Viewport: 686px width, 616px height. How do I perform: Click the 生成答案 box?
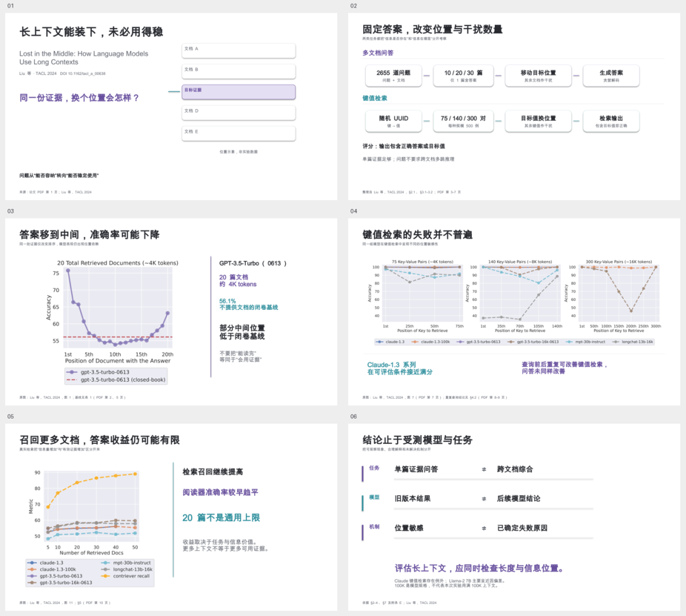(x=611, y=76)
